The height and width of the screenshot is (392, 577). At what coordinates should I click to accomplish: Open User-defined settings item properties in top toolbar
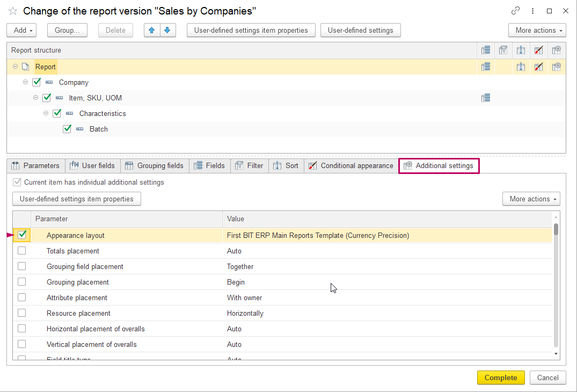click(x=251, y=30)
